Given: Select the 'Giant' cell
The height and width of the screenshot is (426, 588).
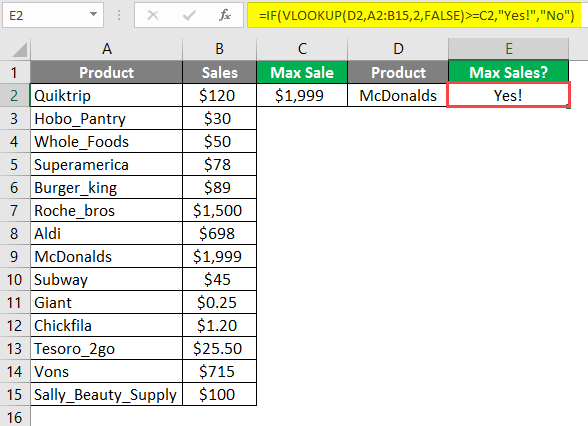Looking at the screenshot, I should pyautogui.click(x=106, y=302).
